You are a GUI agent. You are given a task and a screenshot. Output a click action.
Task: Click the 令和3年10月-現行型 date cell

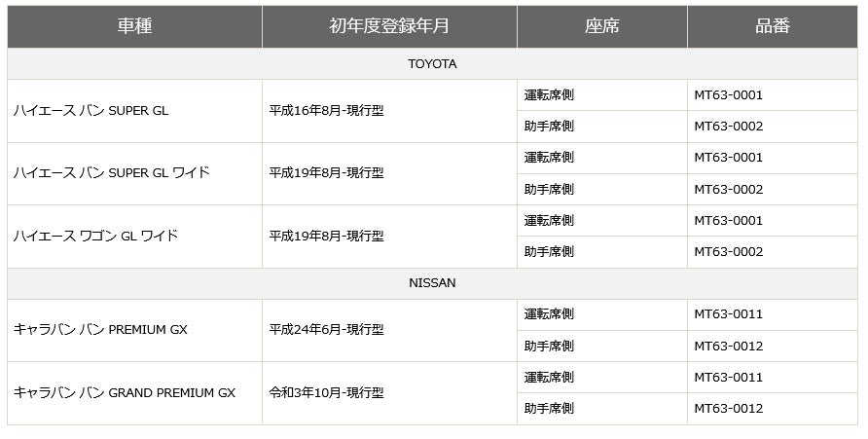(327, 393)
